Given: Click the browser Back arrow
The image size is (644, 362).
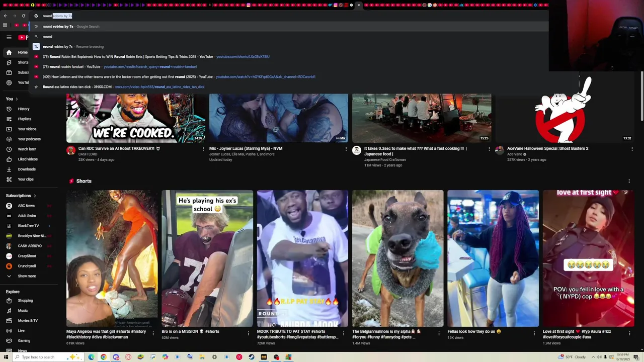Looking at the screenshot, I should (5, 16).
